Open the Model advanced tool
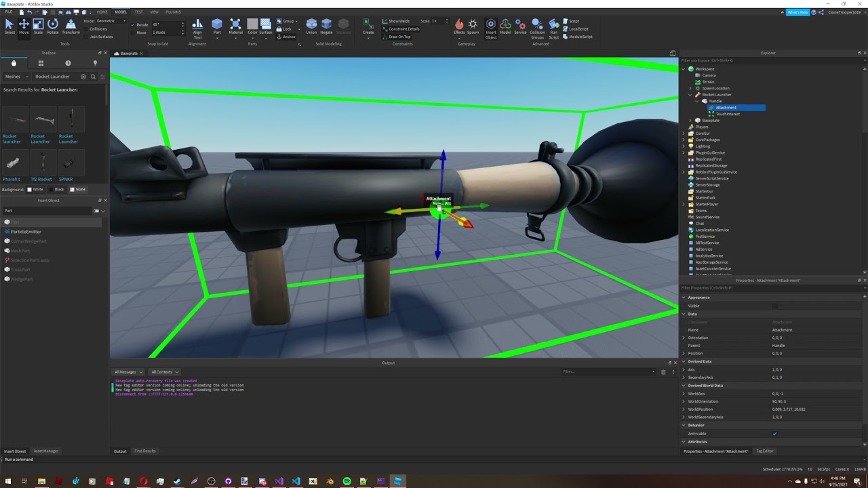 [505, 26]
